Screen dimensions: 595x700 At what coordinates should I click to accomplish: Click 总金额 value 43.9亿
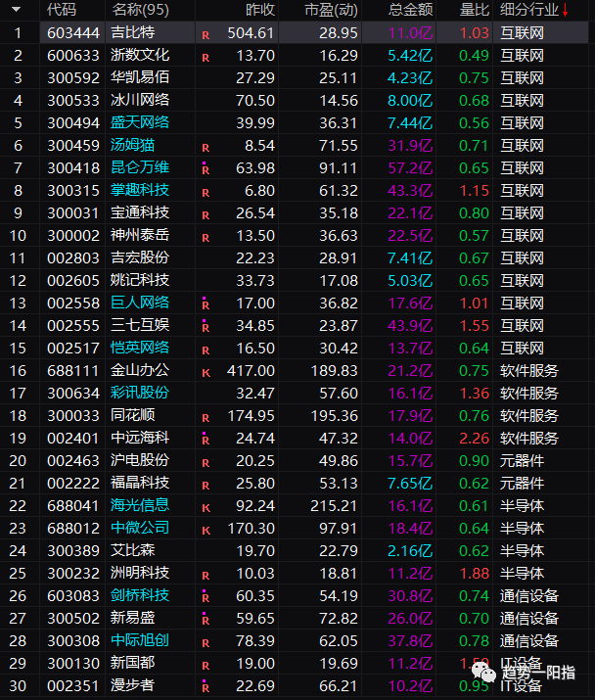coord(410,325)
